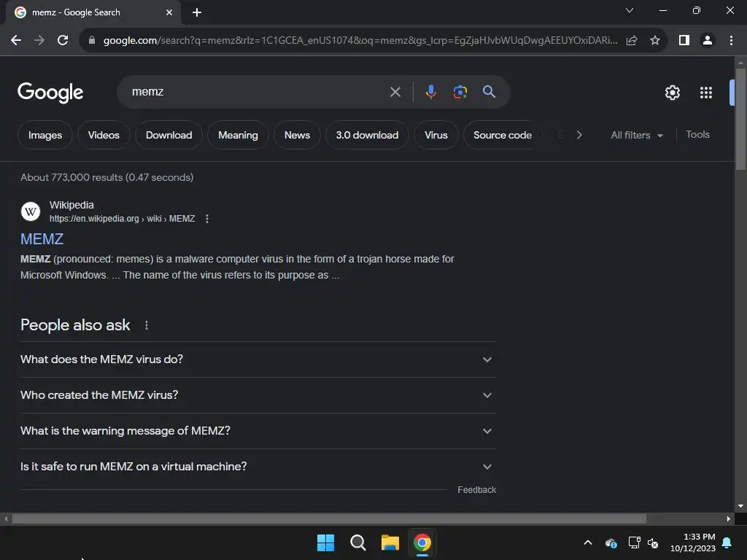Open the Google apps grid

(706, 93)
